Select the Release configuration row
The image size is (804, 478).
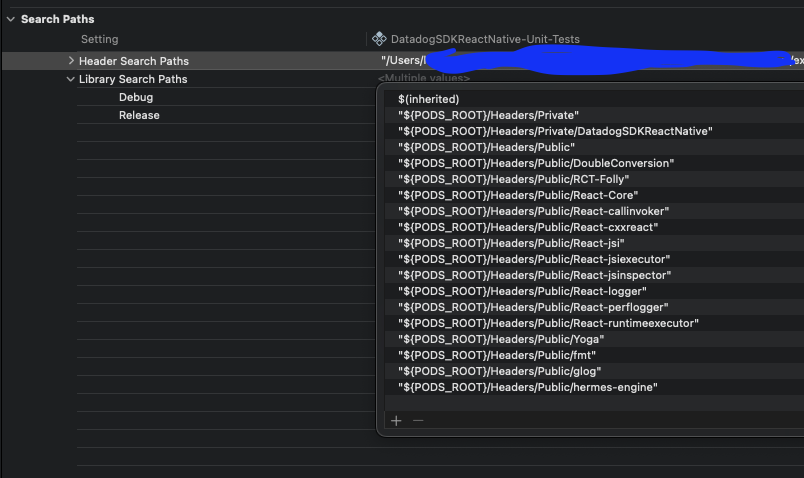tap(139, 115)
